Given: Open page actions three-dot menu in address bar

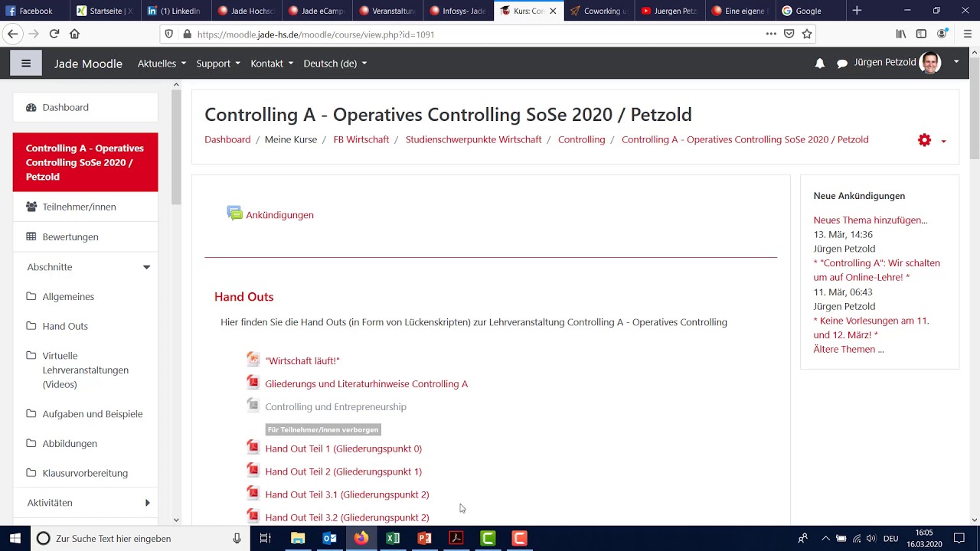Looking at the screenshot, I should click(771, 34).
